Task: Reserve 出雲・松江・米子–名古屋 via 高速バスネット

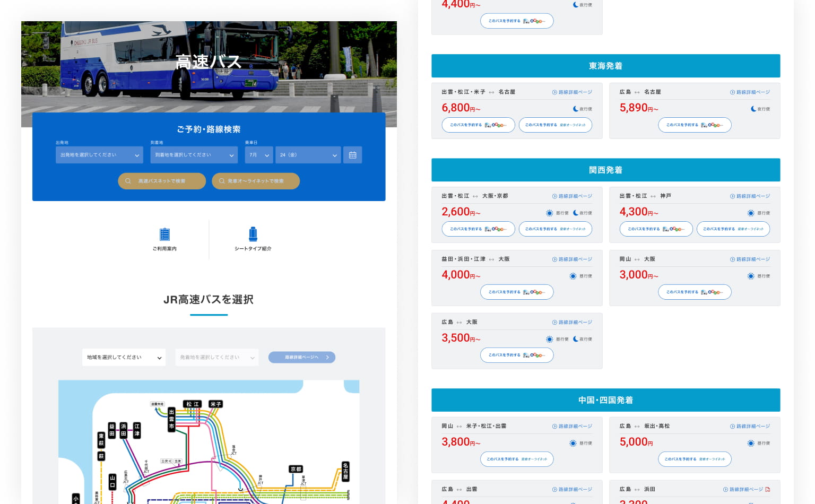Action: click(479, 125)
